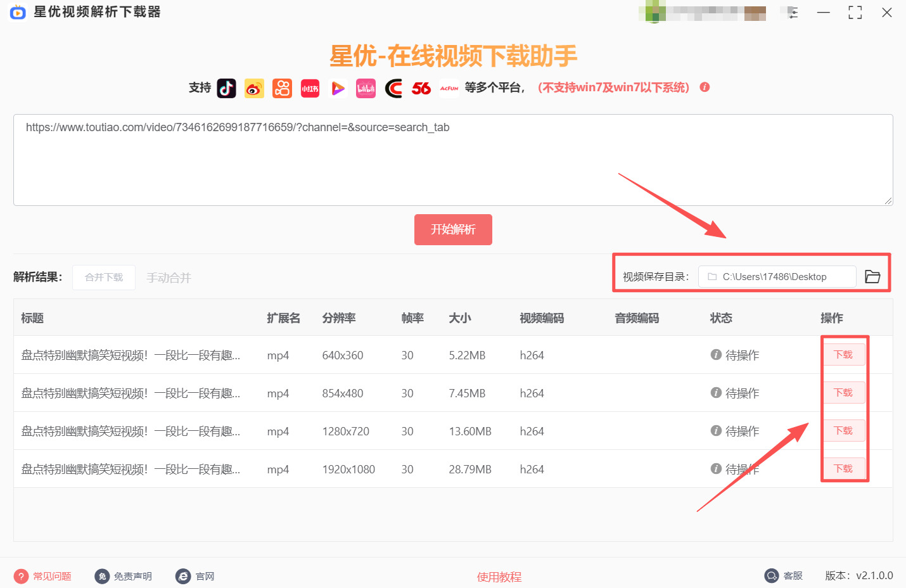906x588 pixels.
Task: Click the Weibo platform icon
Action: pyautogui.click(x=254, y=88)
